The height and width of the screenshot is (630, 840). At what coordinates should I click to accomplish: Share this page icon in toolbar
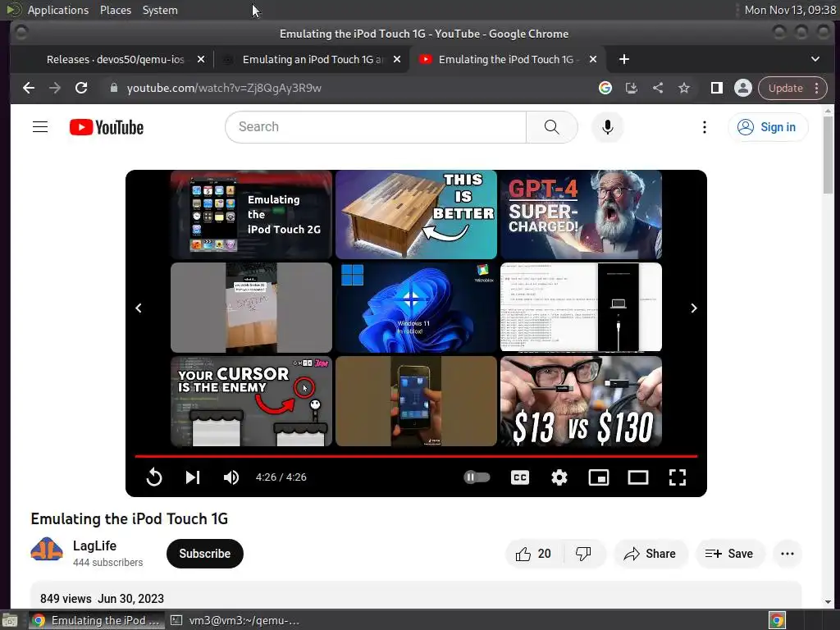coord(658,88)
